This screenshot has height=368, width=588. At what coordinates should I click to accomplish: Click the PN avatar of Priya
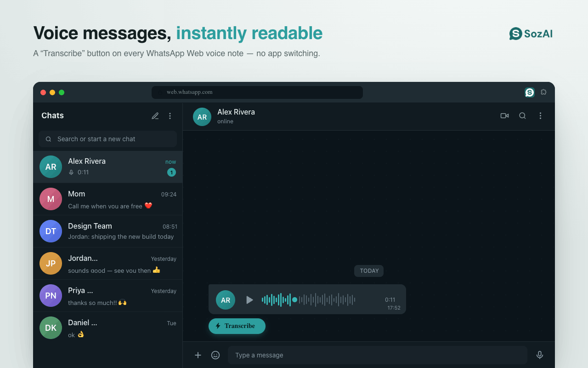pos(51,296)
